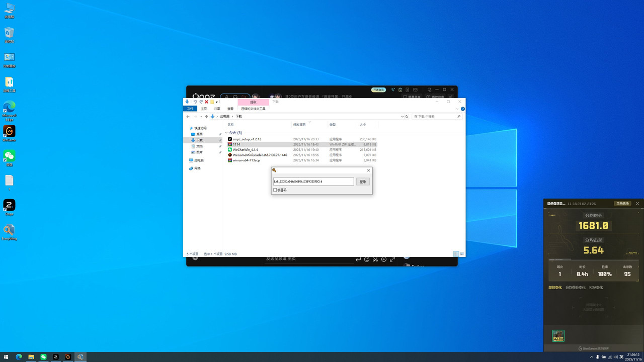644x362 pixels.
Task: Switch to 分均得分变化 tab in WeGame panel
Action: pyautogui.click(x=576, y=288)
